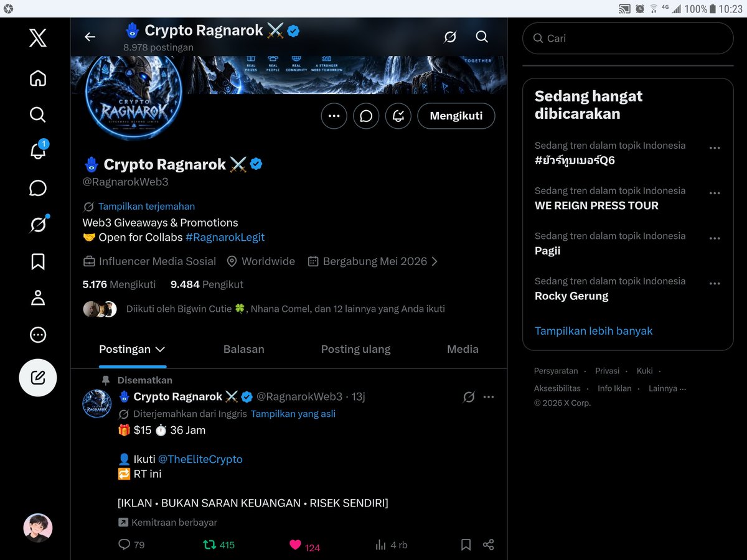
Task: Click Tampilkan terjemahan on bio
Action: coord(146,207)
